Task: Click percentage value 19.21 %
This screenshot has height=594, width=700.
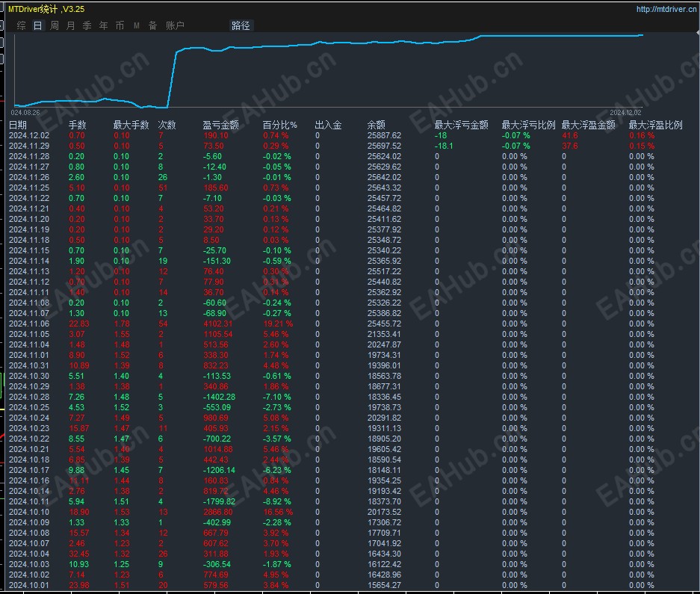Action: (278, 324)
